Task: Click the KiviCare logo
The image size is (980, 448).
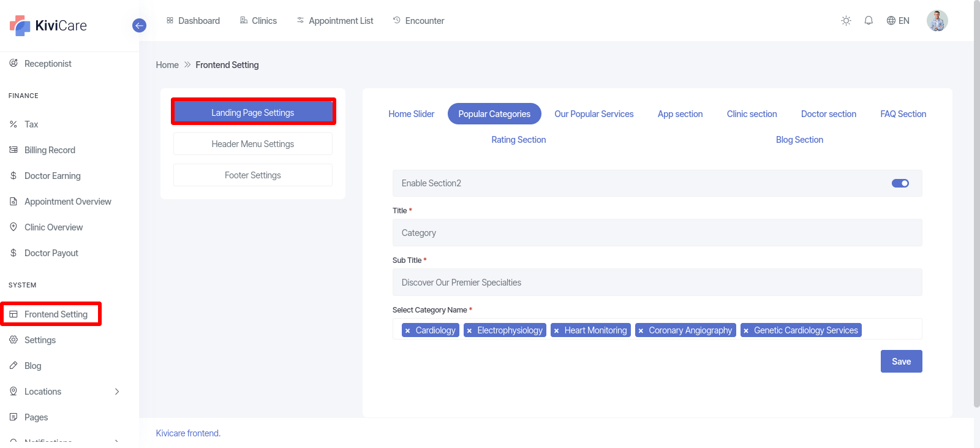Action: click(48, 25)
